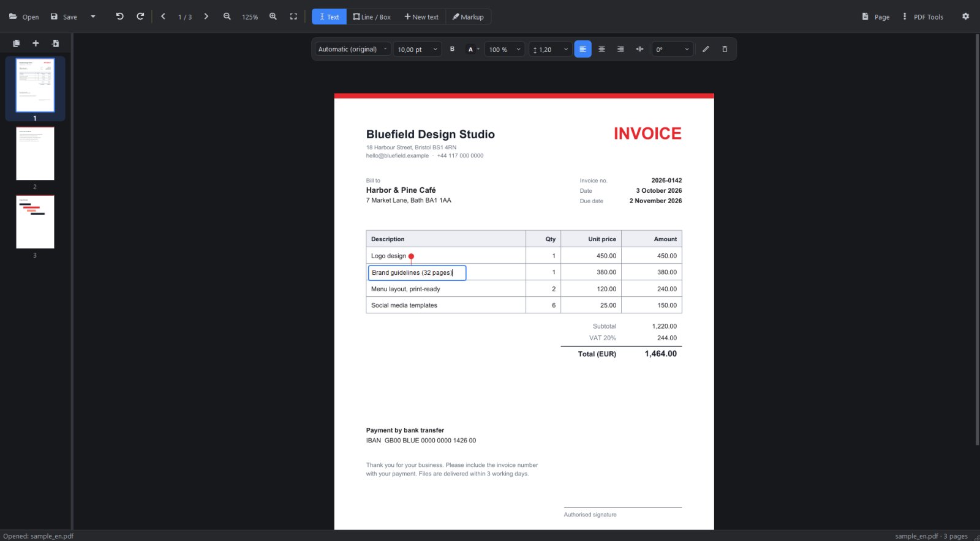
Task: Toggle bold formatting
Action: [x=452, y=49]
